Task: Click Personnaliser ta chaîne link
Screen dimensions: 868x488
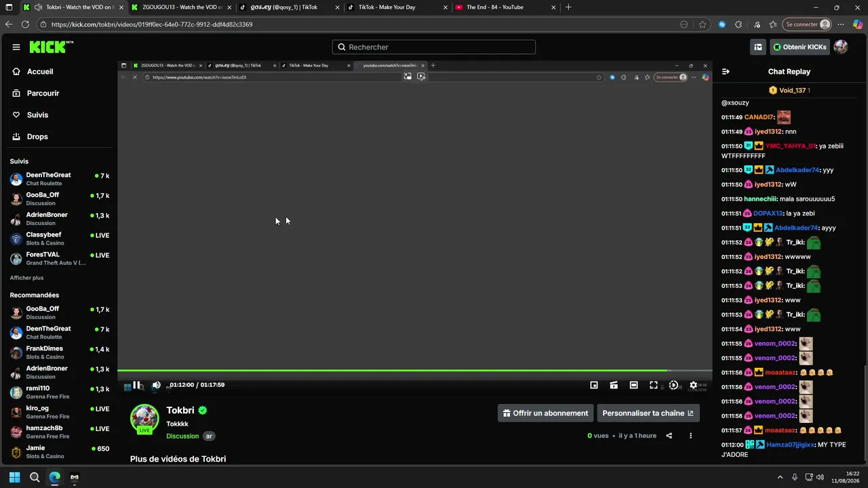Action: pyautogui.click(x=648, y=413)
